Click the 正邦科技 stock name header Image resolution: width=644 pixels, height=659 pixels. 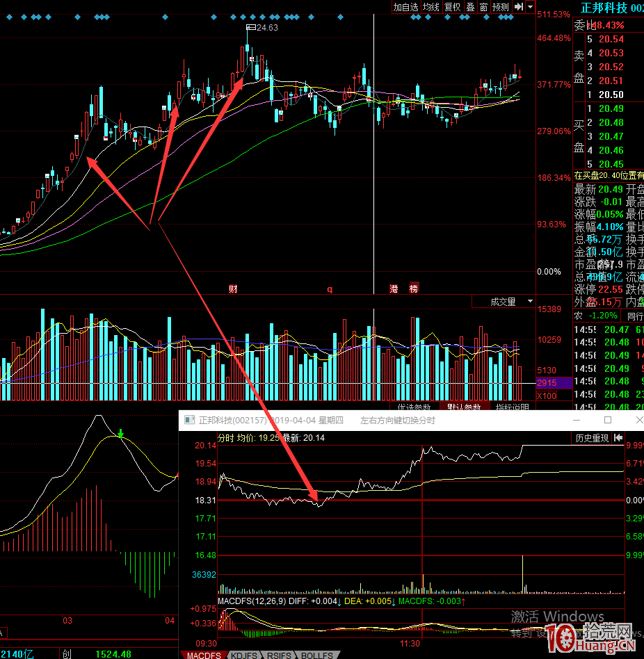[x=604, y=8]
